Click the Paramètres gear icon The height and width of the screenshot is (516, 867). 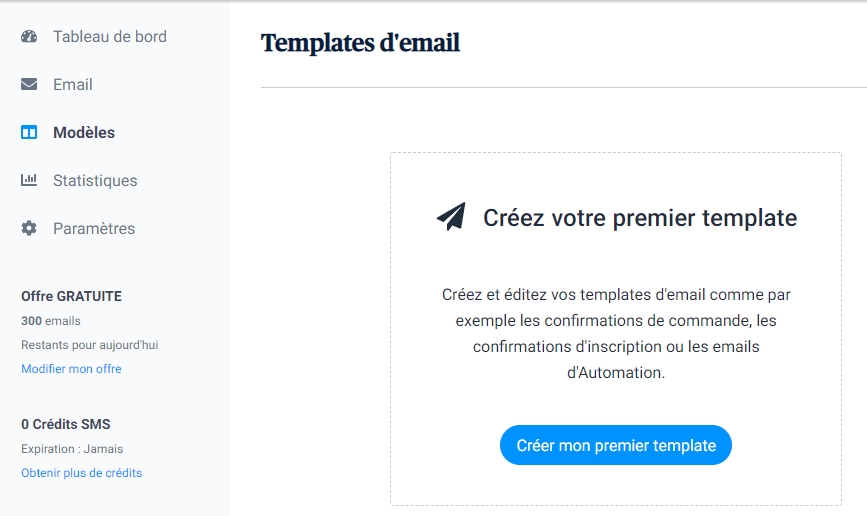tap(29, 229)
